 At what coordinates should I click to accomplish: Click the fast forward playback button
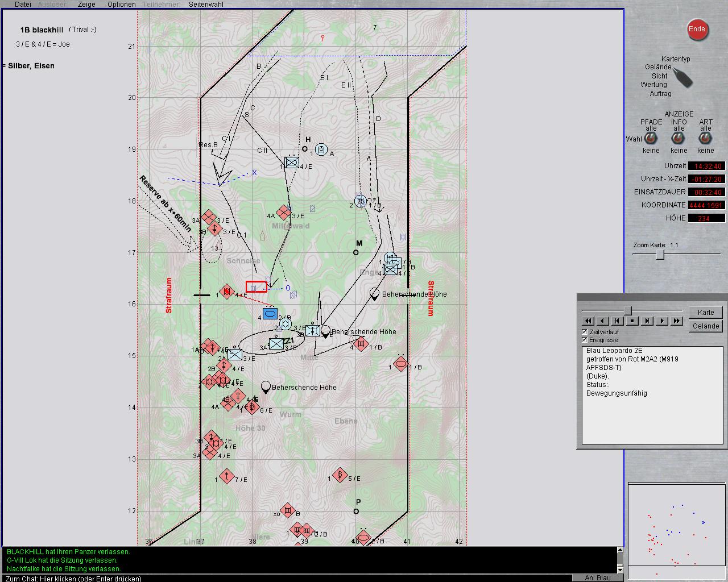coord(676,321)
